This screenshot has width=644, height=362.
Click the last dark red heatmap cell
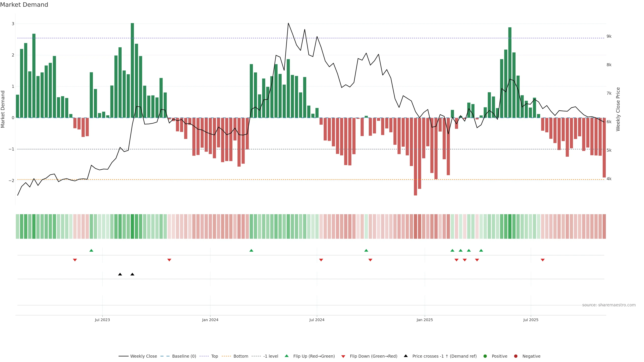604,226
